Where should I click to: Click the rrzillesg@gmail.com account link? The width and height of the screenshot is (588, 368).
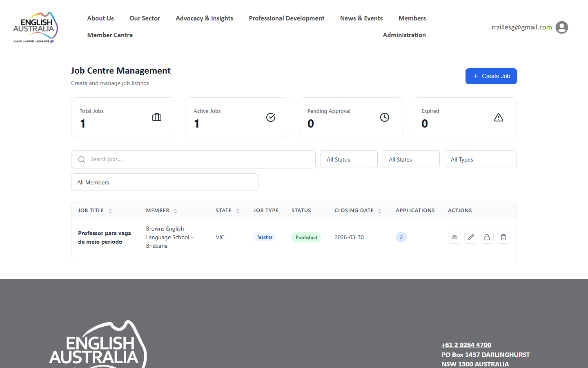tap(522, 27)
